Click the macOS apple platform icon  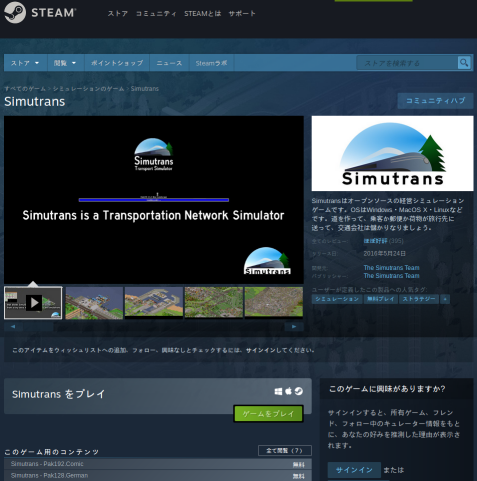pyautogui.click(x=288, y=391)
